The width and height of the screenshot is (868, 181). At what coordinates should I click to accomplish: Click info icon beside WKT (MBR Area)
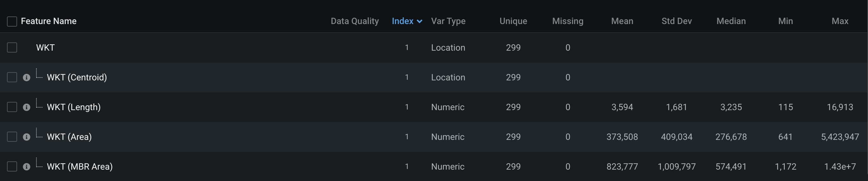27,166
